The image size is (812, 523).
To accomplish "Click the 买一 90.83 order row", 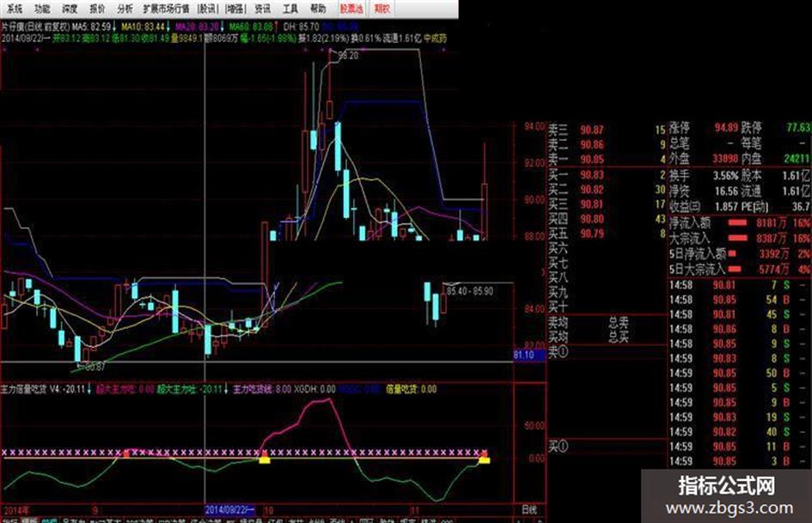I will click(607, 174).
